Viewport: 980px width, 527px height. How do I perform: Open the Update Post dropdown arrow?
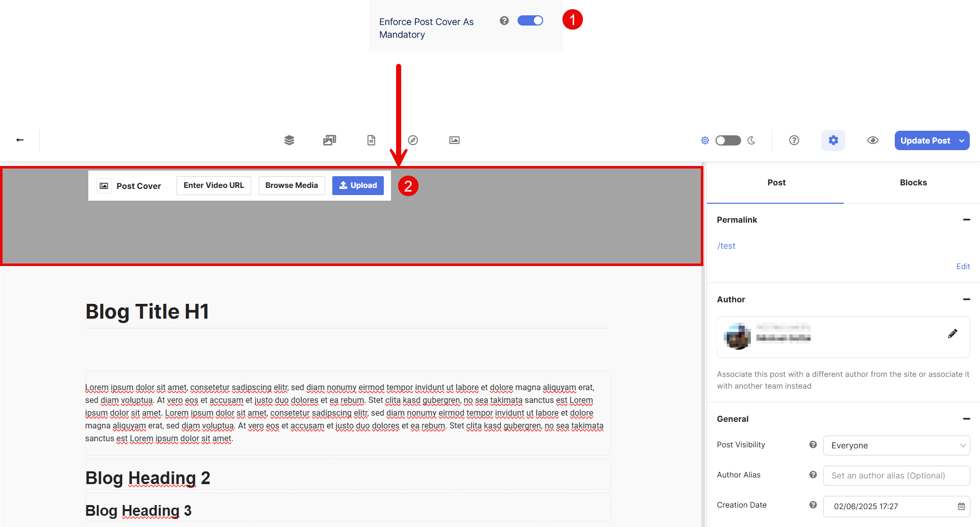962,140
